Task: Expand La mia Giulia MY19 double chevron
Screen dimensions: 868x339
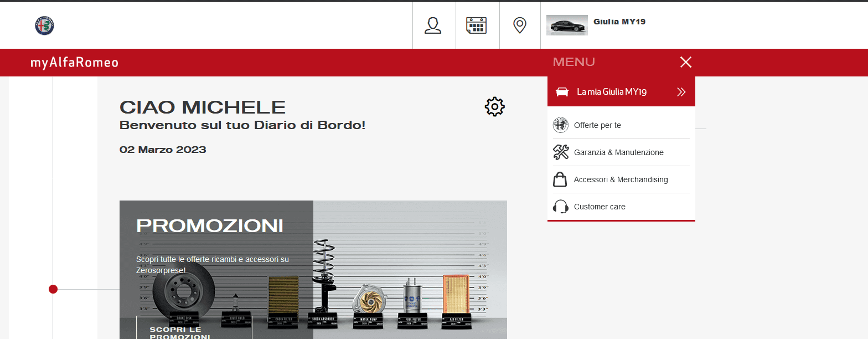Action: coord(681,92)
